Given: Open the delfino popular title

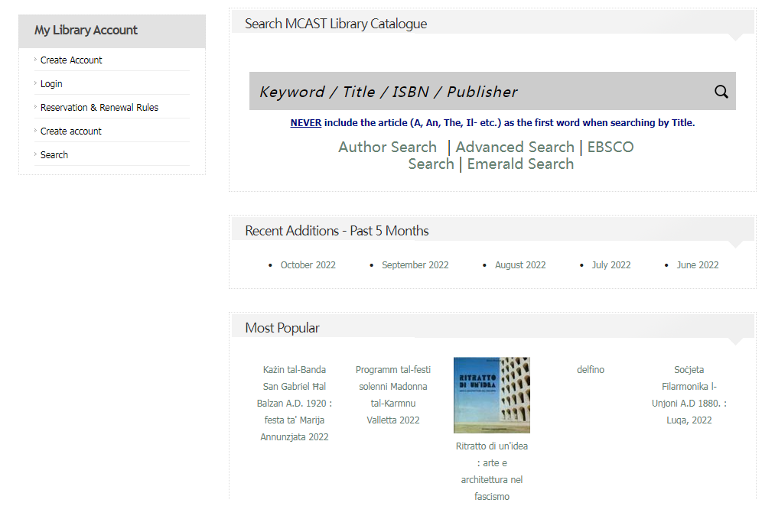Looking at the screenshot, I should [590, 369].
